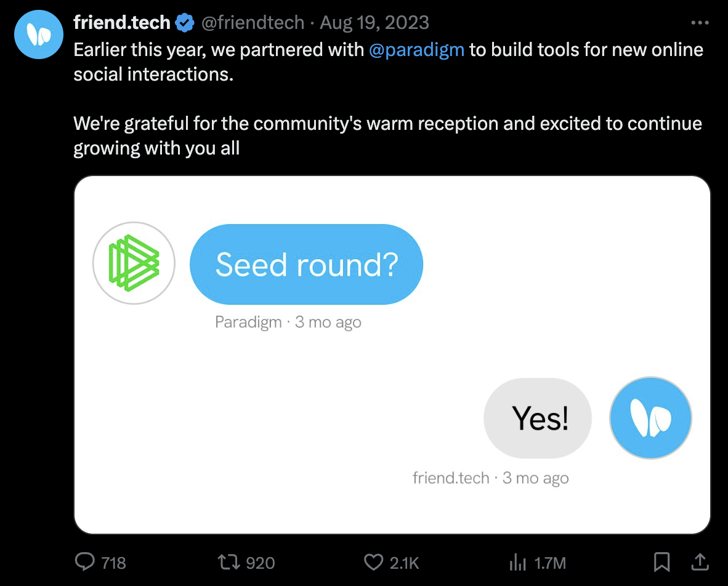
Task: Open the Aug 19, 2023 timestamp
Action: click(x=374, y=23)
